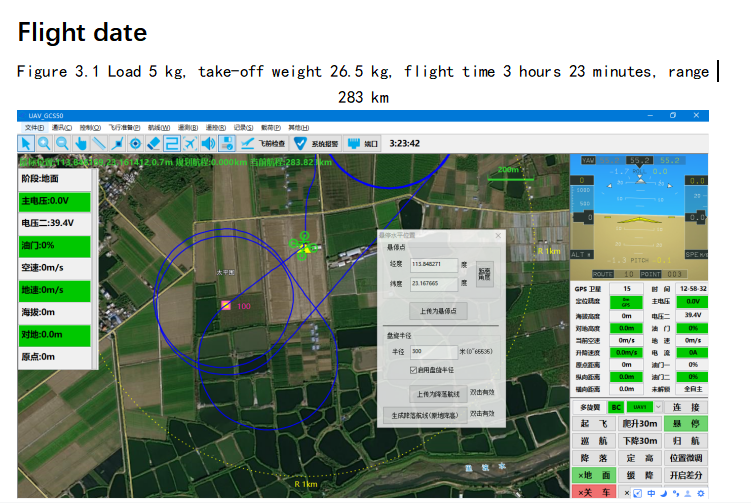The image size is (751, 503).
Task: Click the 缓降 slow descent button
Action: tap(640, 476)
